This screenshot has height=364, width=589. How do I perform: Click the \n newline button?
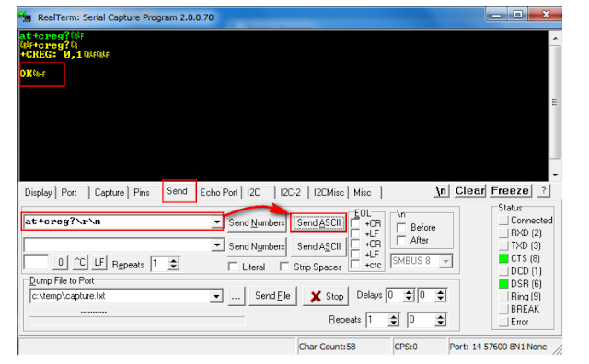tap(441, 191)
